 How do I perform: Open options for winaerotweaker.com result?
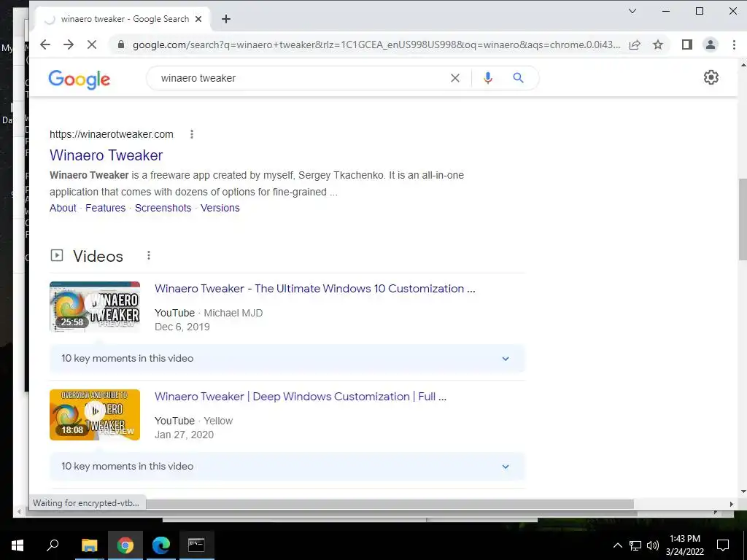(x=192, y=134)
